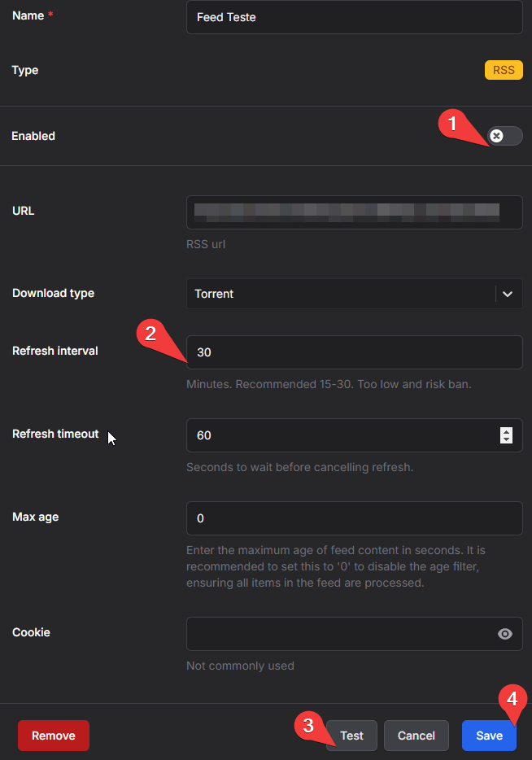Click the Refresh interval input field

[354, 352]
